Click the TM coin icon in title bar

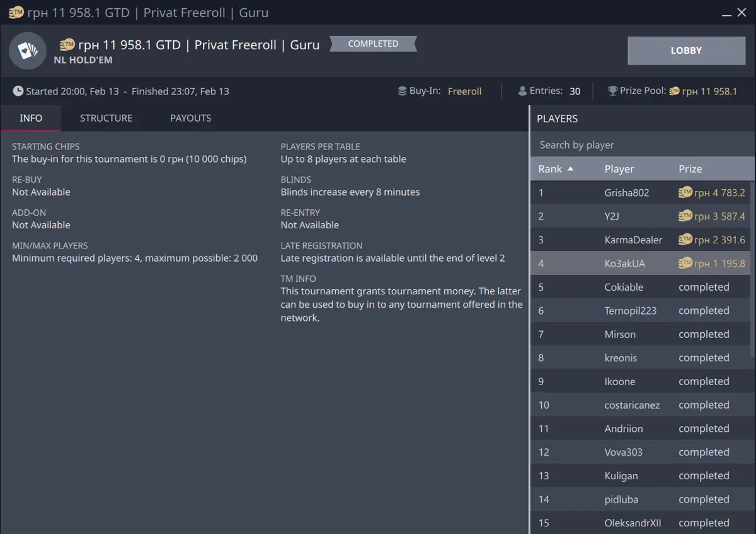[x=16, y=13]
